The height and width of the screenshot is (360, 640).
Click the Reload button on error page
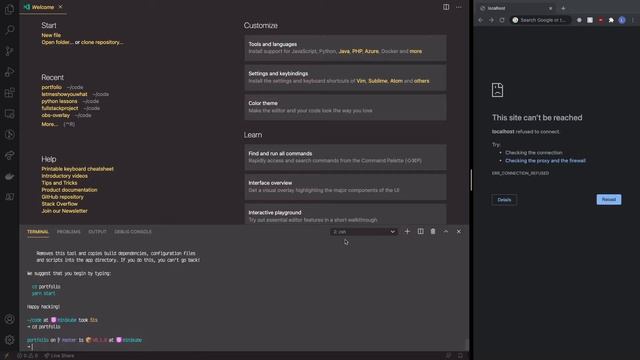(x=609, y=200)
